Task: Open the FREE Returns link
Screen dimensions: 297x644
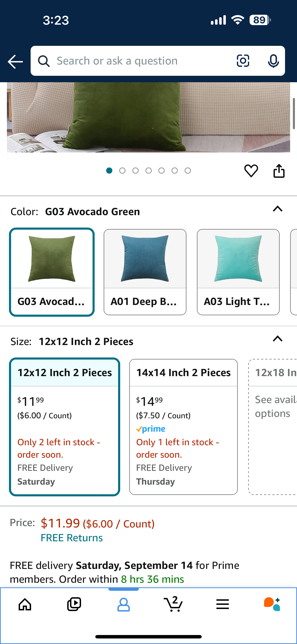Action: click(72, 538)
